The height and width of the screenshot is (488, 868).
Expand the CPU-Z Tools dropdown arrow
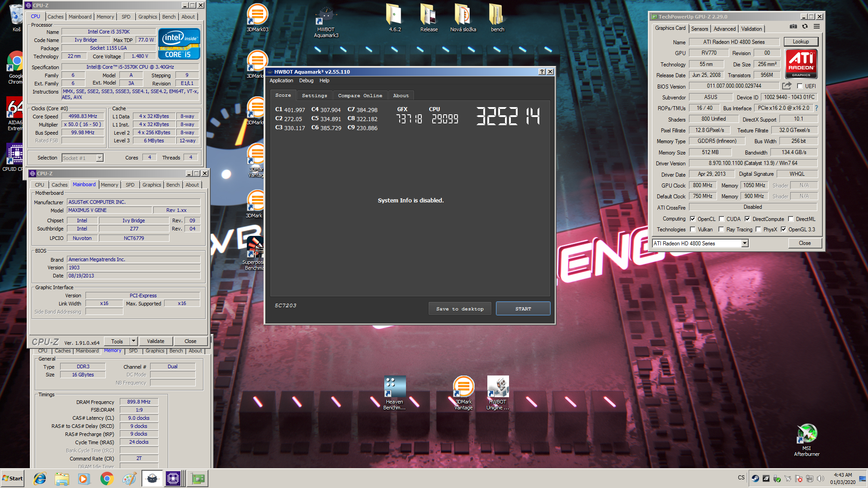coord(133,341)
